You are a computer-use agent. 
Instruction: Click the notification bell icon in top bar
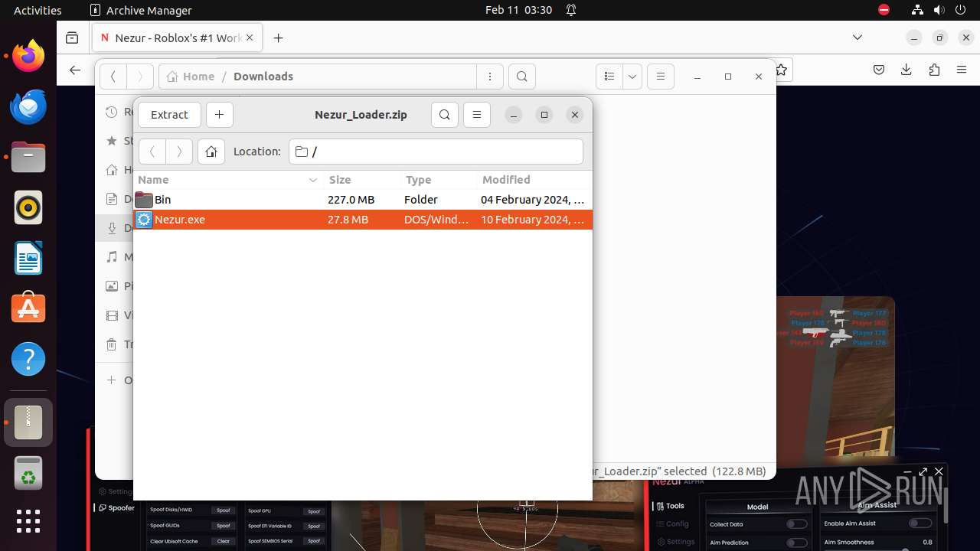(x=571, y=10)
